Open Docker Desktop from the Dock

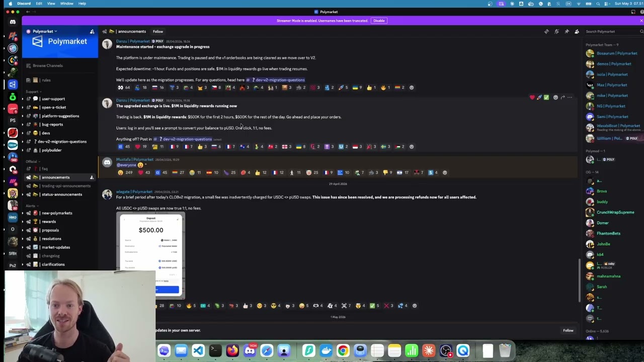coord(326,350)
